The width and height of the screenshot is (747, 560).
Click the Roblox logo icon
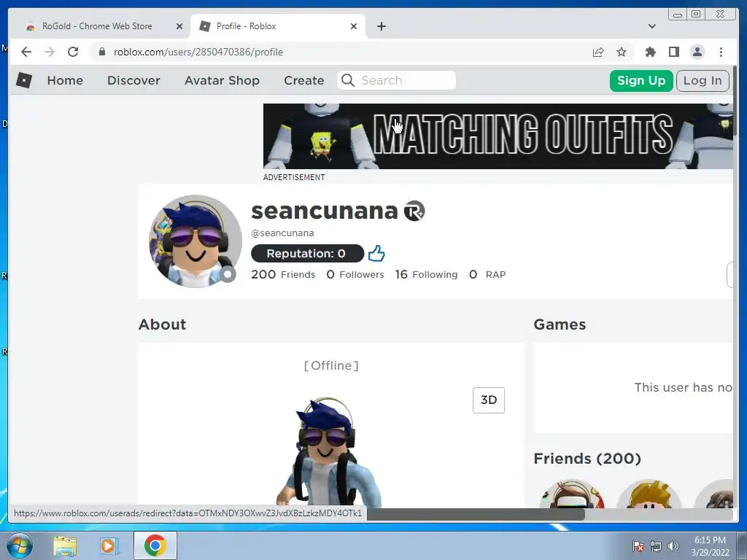[x=24, y=80]
